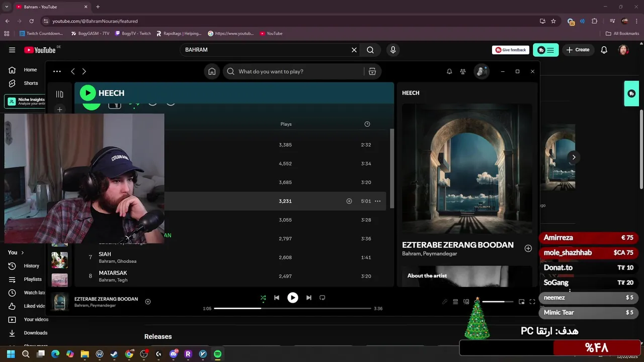Seek along the song progress bar
Screen dimensions: 644x362
pos(292,308)
